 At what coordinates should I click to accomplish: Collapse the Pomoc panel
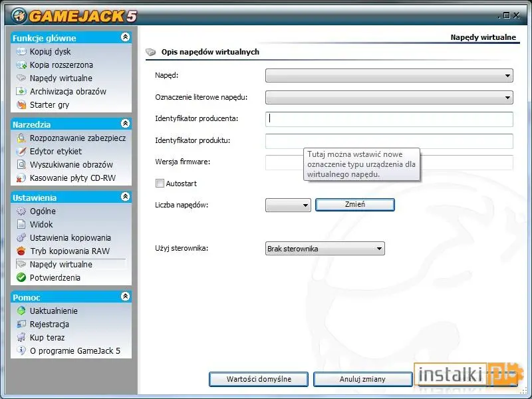point(125,296)
